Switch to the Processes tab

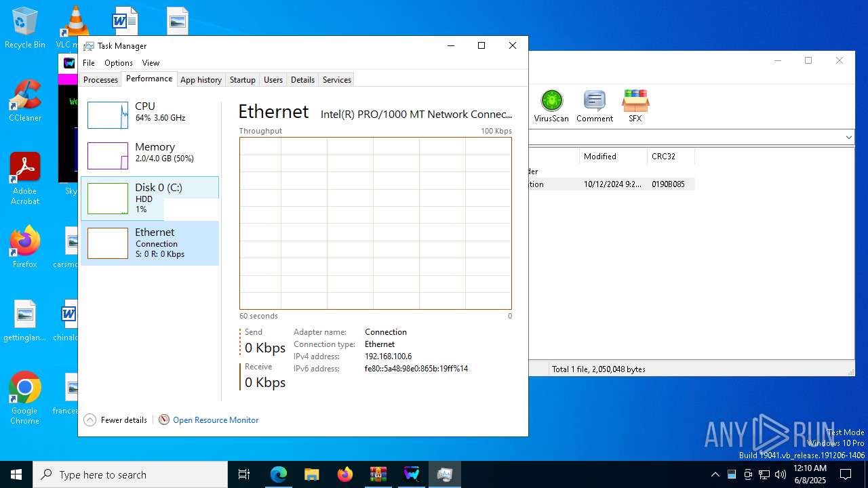pyautogui.click(x=100, y=80)
